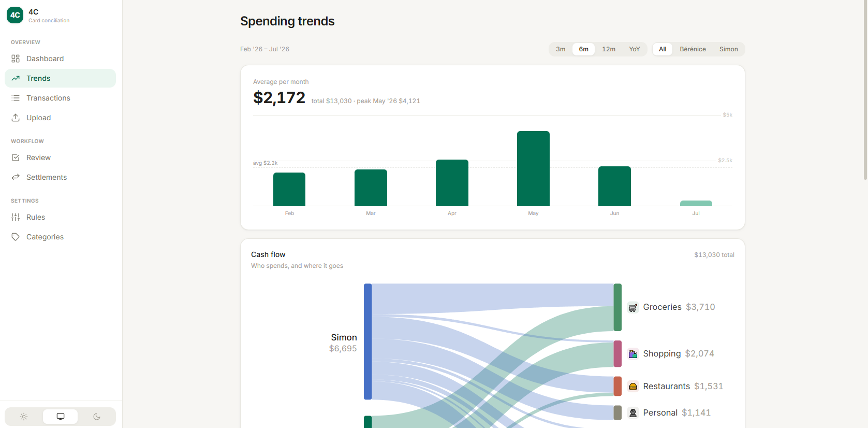Screen dimensions: 868x428
Task: Click the Groceries $3,710 label
Action: [x=679, y=307]
